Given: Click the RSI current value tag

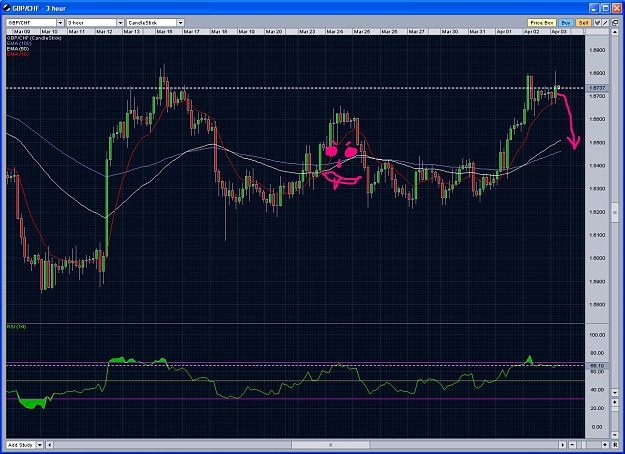Looking at the screenshot, I should (x=597, y=366).
